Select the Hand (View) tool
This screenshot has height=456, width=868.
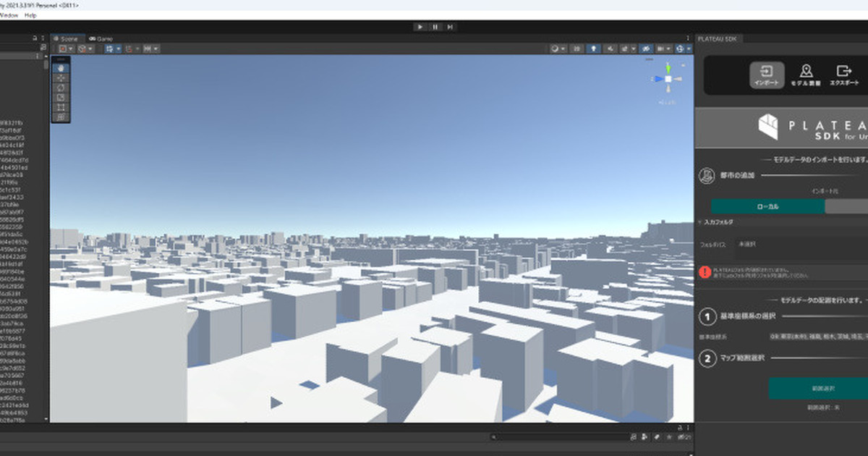pos(61,67)
